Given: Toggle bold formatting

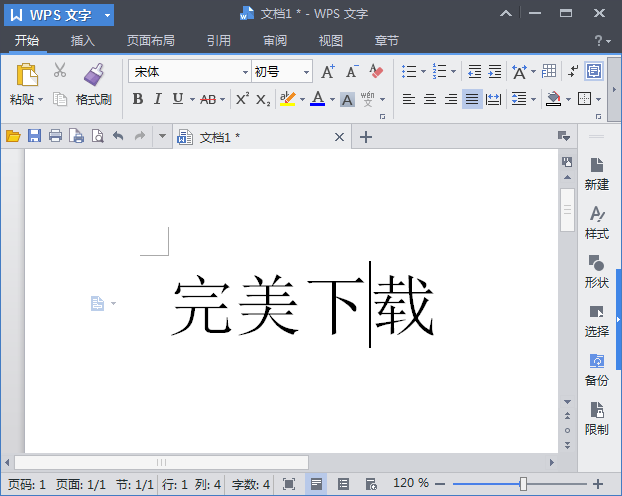Looking at the screenshot, I should coord(137,99).
